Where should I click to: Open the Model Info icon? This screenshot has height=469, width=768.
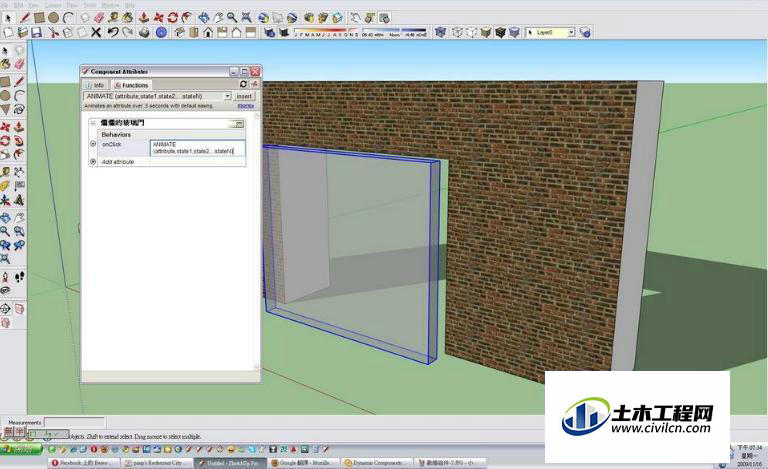161,32
